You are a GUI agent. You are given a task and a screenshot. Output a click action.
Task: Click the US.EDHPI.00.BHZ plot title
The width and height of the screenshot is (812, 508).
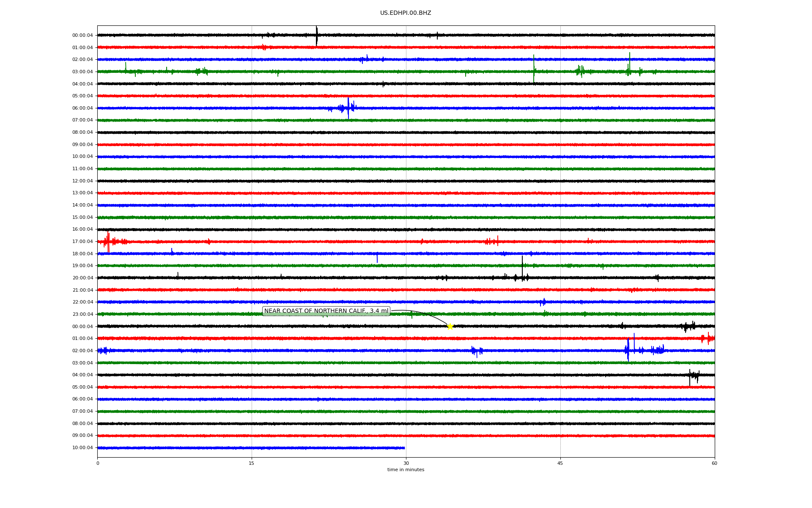405,13
